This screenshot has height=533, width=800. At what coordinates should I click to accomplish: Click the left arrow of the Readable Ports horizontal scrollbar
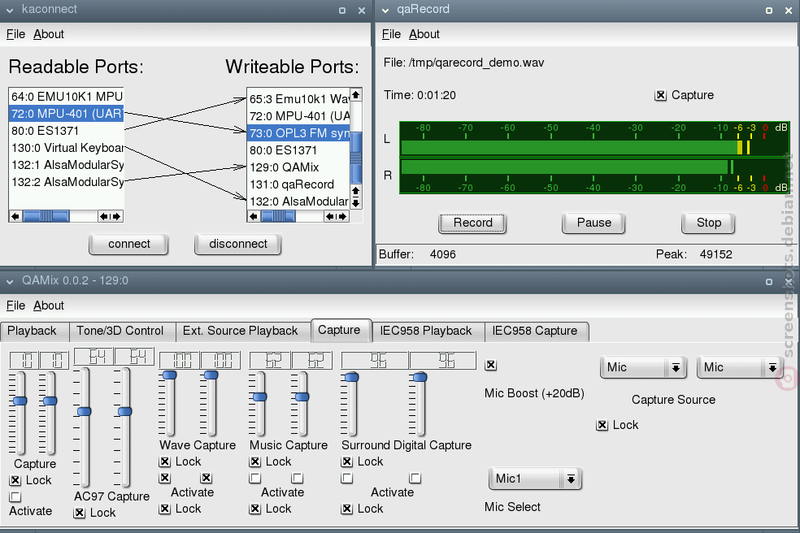coord(15,216)
